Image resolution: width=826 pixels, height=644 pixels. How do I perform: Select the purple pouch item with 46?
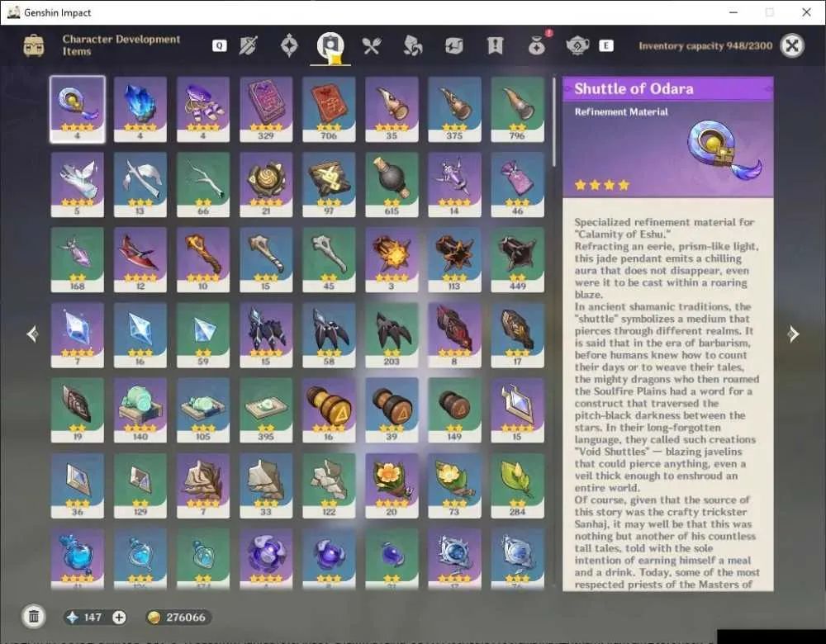point(517,184)
